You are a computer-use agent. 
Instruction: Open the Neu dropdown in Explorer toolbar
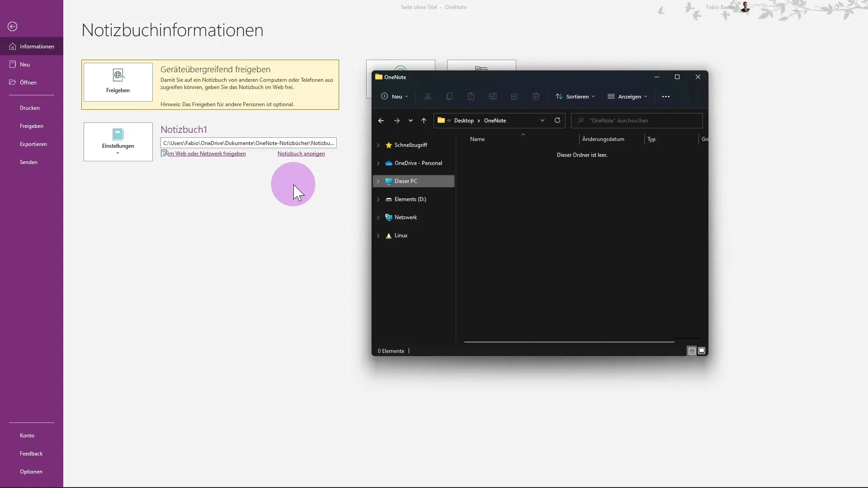click(x=395, y=97)
